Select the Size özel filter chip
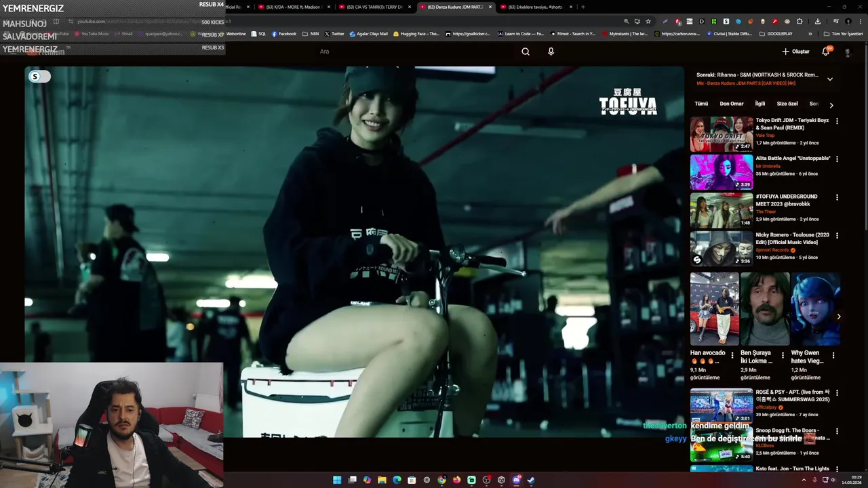 [x=787, y=104]
